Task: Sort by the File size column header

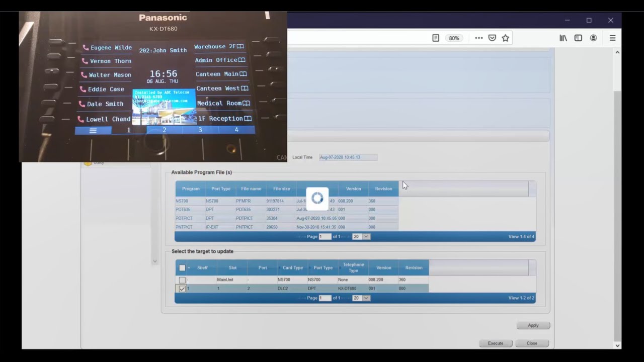Action: tap(281, 189)
